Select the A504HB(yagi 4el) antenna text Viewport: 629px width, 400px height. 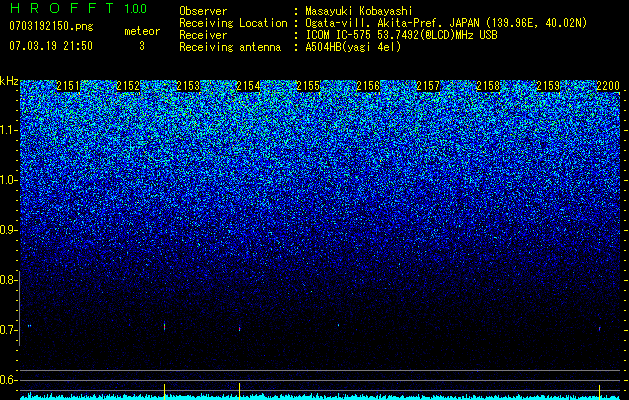(353, 47)
